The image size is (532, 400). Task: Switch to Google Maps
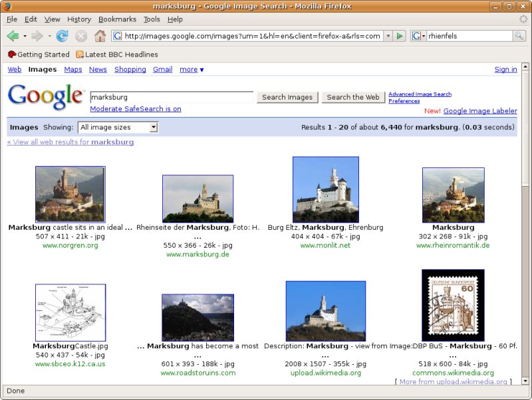click(x=73, y=69)
